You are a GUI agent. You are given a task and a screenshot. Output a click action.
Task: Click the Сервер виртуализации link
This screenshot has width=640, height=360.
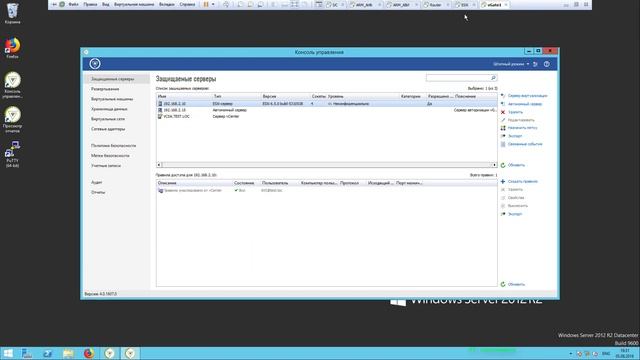[527, 96]
